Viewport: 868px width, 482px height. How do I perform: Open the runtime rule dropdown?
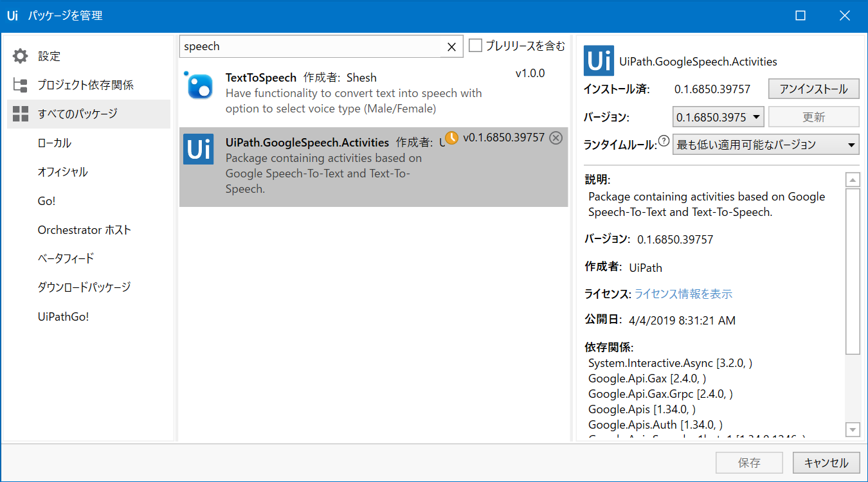766,145
